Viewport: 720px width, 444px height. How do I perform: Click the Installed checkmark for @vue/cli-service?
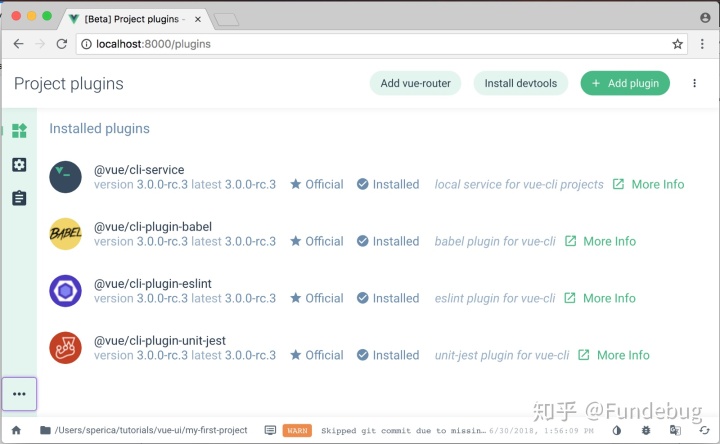pyautogui.click(x=363, y=184)
